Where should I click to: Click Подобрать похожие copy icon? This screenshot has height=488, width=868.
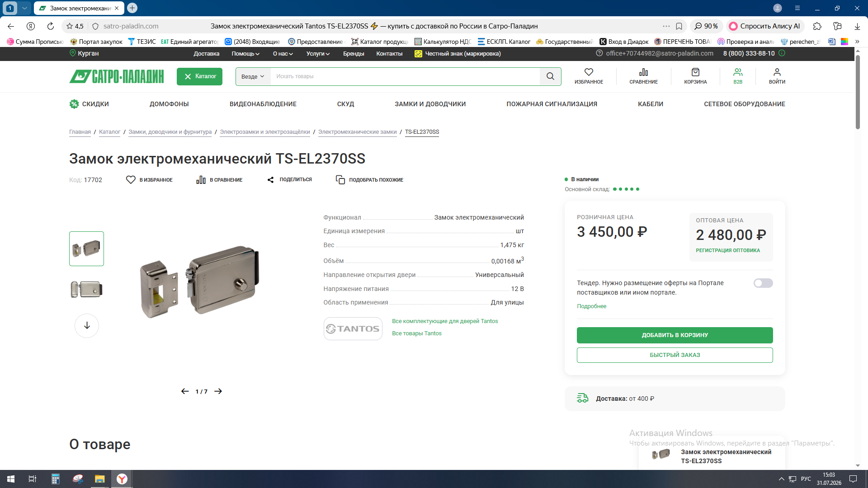coord(340,180)
